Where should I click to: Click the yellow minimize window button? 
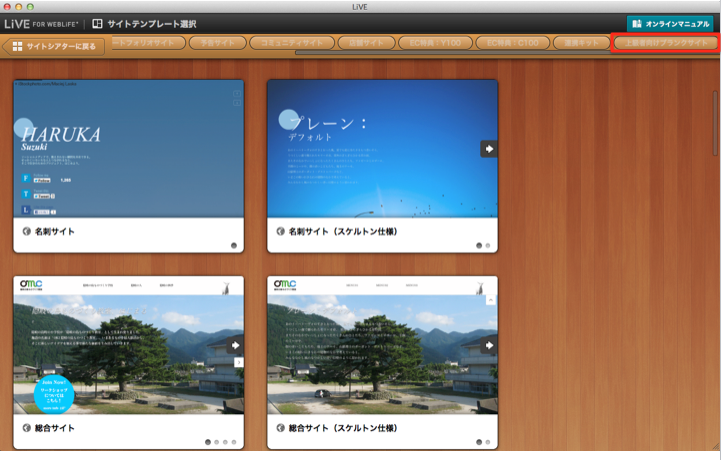pos(18,7)
